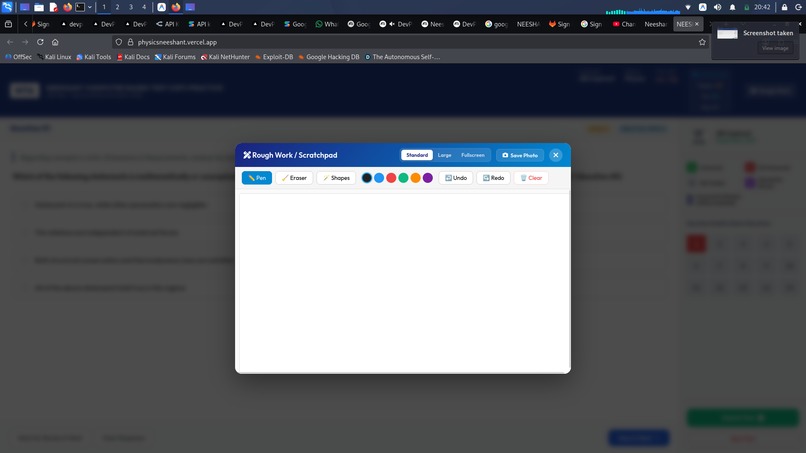Open the Kali NetHunter bookmark
Viewport: 806px width, 453px height.
[x=225, y=57]
